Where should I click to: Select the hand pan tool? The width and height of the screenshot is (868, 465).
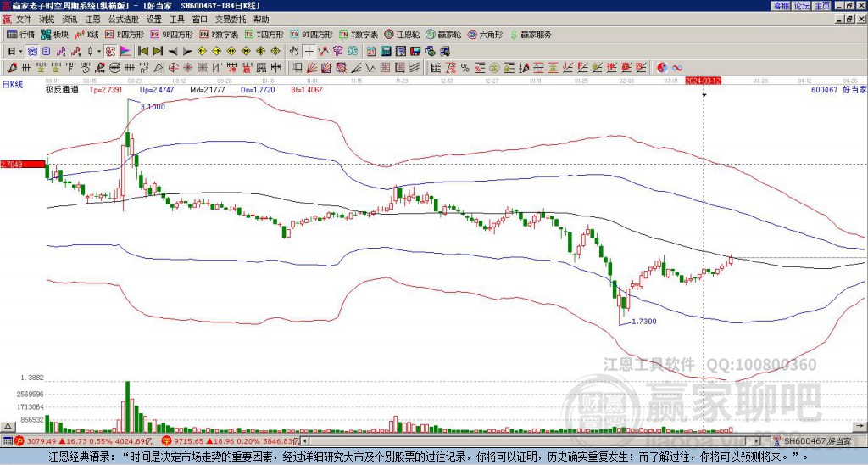pyautogui.click(x=294, y=51)
